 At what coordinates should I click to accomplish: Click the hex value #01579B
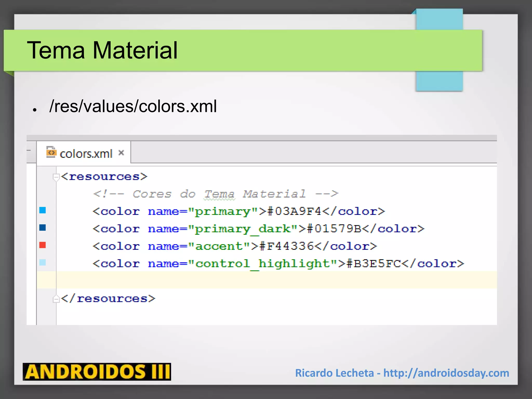[334, 229]
